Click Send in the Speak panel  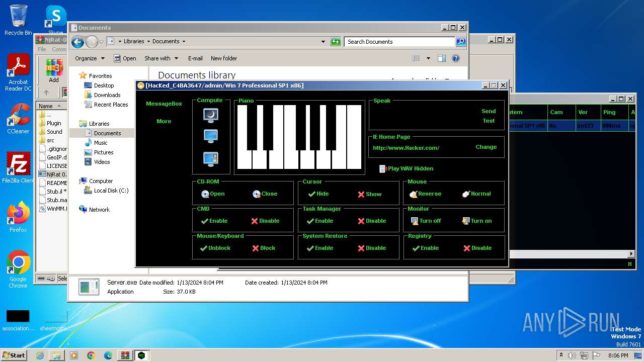(x=489, y=111)
